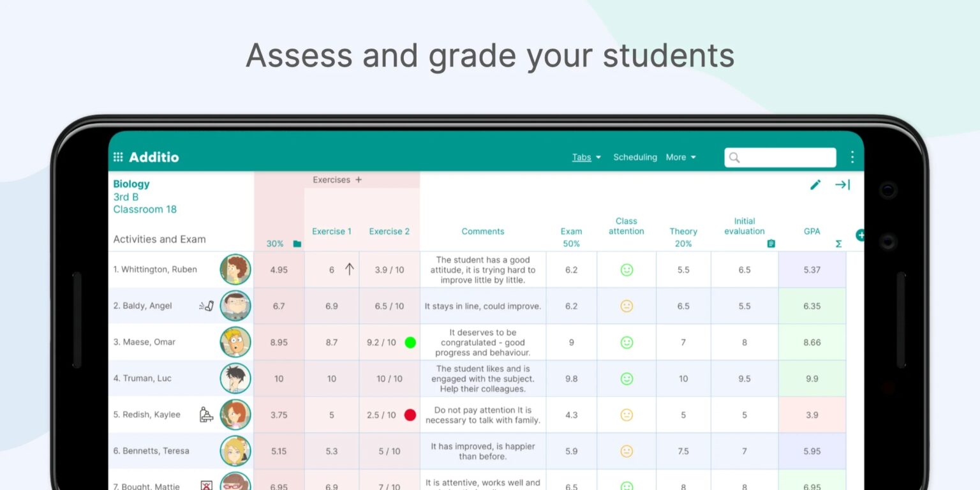This screenshot has width=980, height=490.
Task: Select the sigma summary icon in the GPA column
Action: [x=839, y=244]
